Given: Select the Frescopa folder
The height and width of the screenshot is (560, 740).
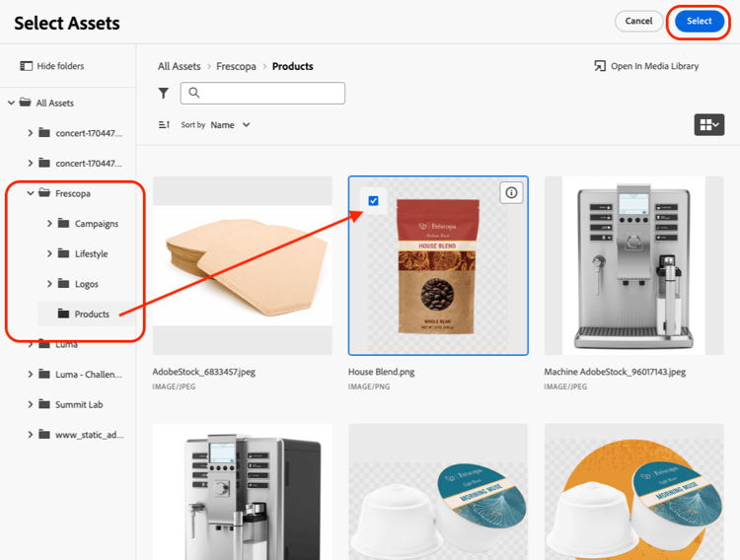Looking at the screenshot, I should pos(73,193).
